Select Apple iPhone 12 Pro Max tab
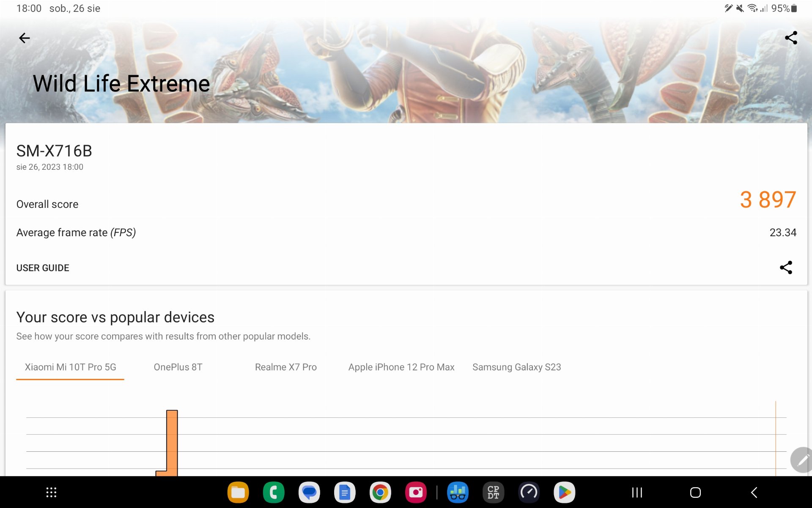The height and width of the screenshot is (508, 812). click(401, 367)
